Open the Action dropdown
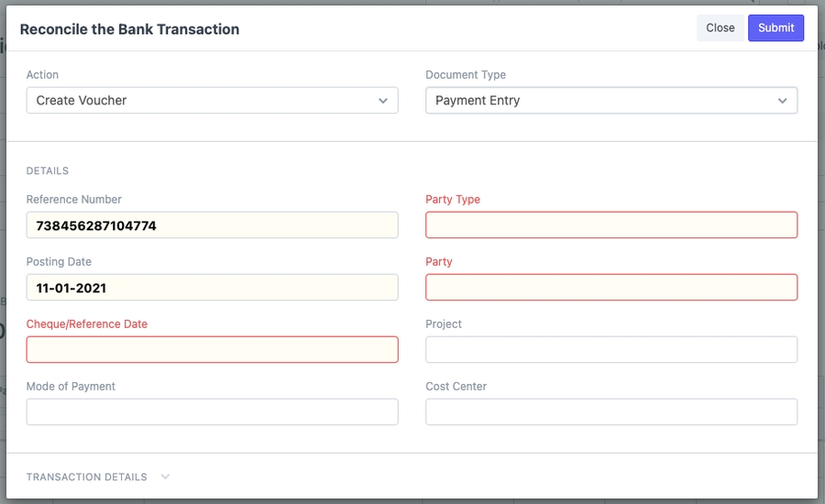 click(212, 101)
